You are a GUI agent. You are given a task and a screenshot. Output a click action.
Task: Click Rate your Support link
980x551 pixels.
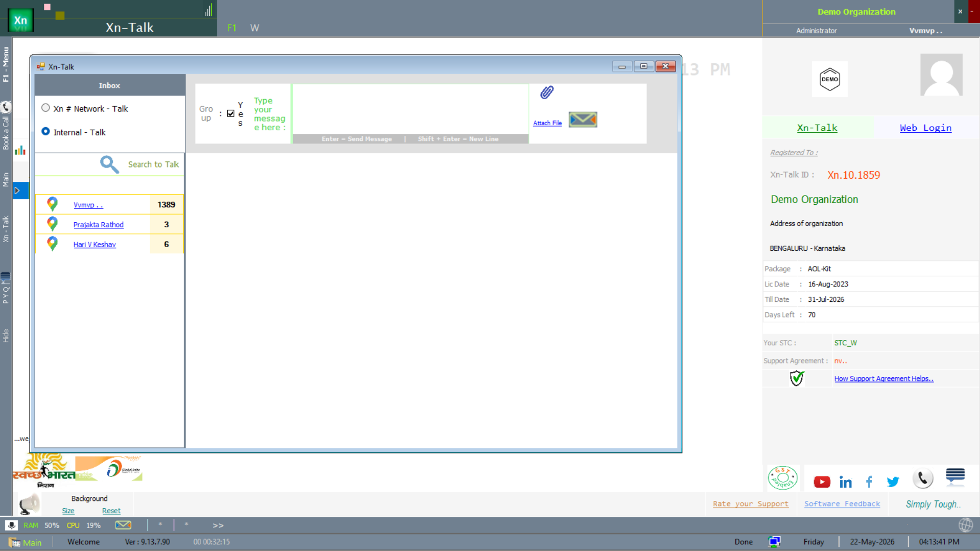tap(750, 504)
